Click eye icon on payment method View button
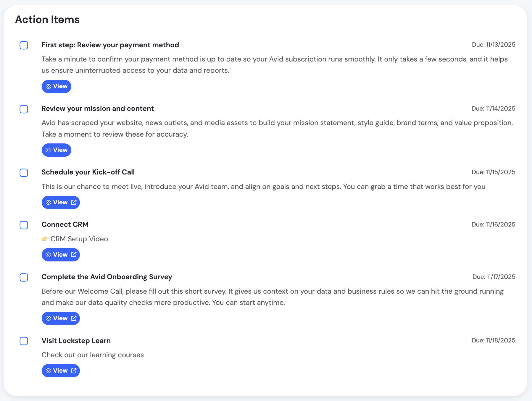Viewport: 532px width, 401px height. click(x=49, y=86)
